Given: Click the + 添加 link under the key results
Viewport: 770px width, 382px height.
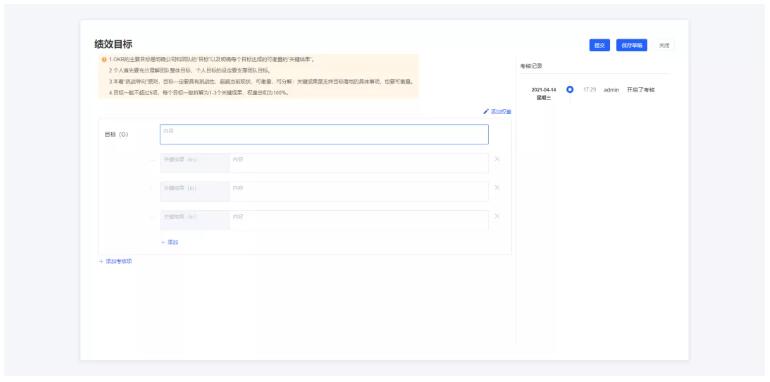Looking at the screenshot, I should (169, 242).
